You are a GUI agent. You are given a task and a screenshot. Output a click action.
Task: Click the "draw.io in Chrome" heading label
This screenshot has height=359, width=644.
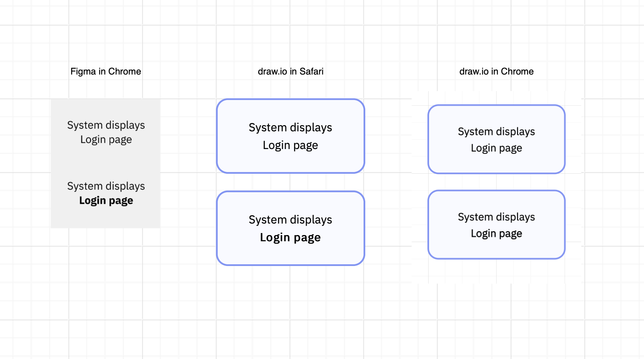coord(497,71)
